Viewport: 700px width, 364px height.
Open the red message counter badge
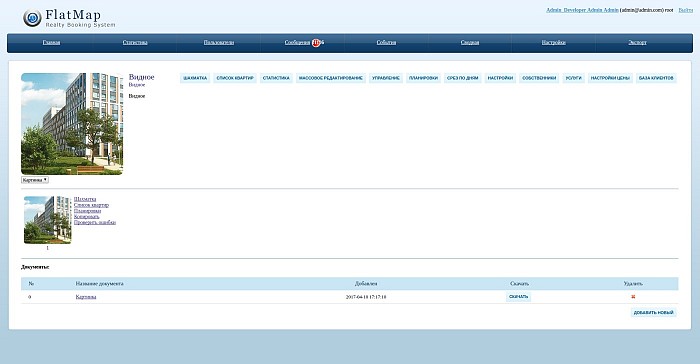[x=317, y=42]
